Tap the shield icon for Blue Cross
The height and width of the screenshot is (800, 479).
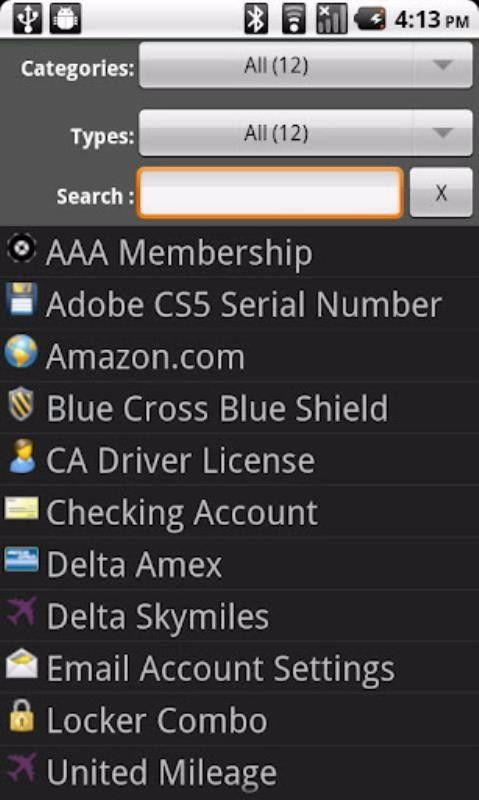21,404
